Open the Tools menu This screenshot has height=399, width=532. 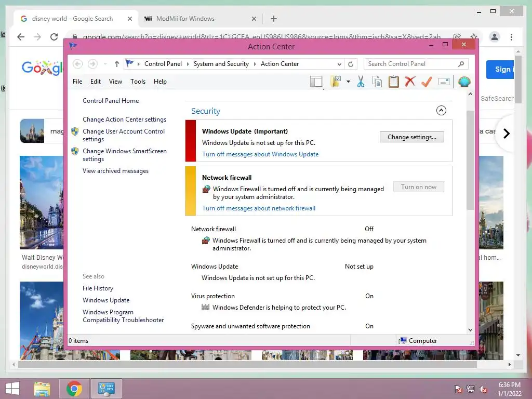[x=138, y=82]
